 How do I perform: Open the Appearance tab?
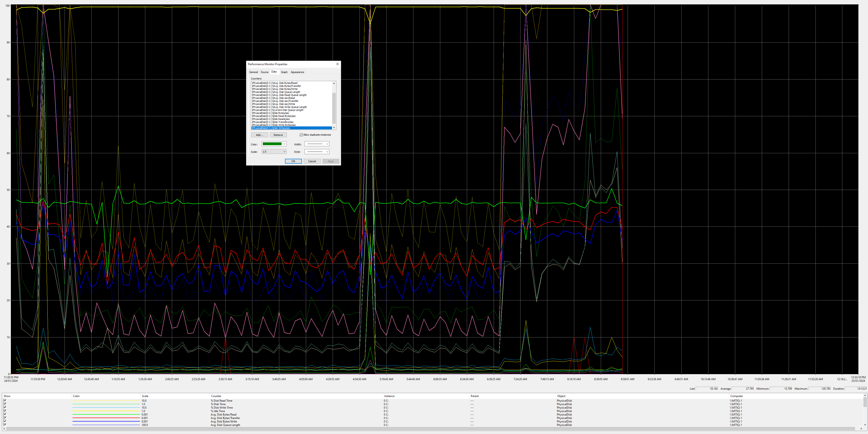pos(297,72)
